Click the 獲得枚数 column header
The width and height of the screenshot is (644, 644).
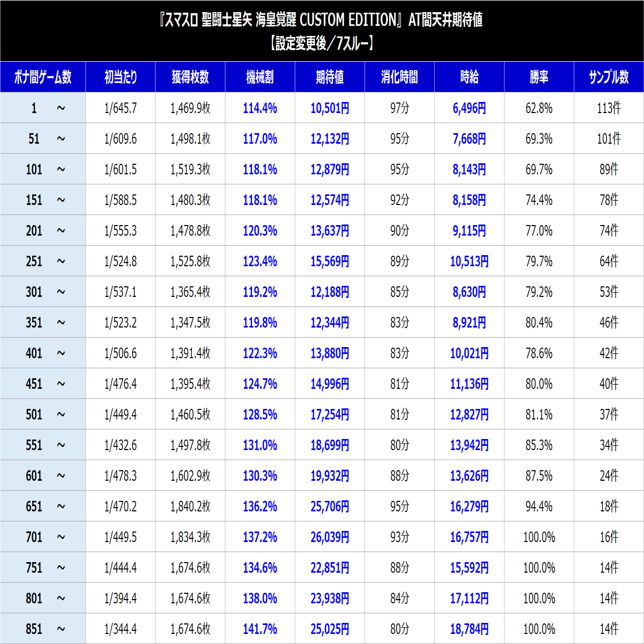pyautogui.click(x=190, y=77)
